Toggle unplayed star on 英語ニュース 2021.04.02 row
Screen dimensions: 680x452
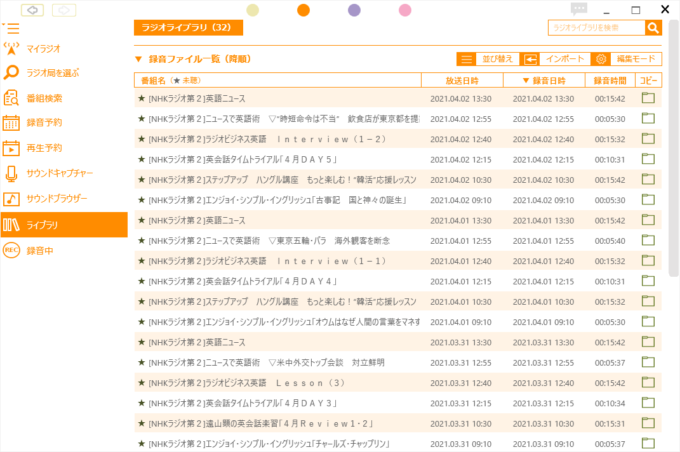pos(141,98)
